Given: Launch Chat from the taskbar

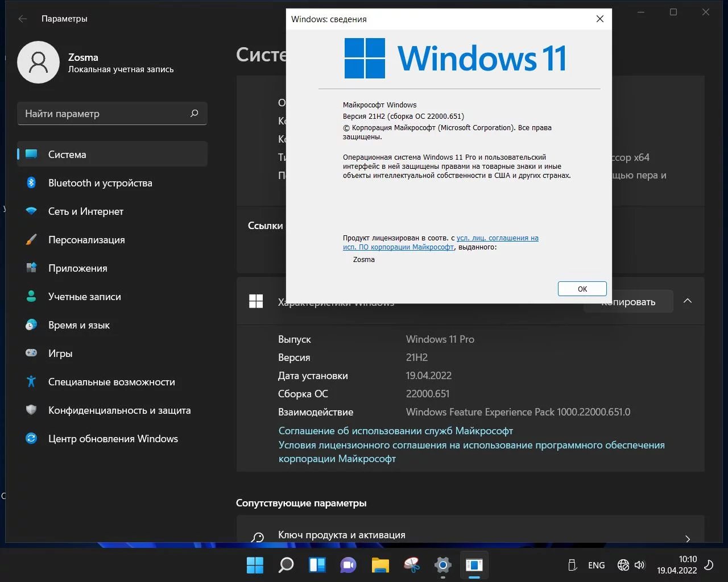Looking at the screenshot, I should (x=349, y=565).
